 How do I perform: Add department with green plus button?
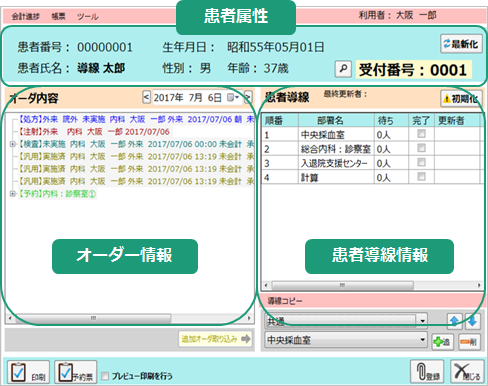(442, 342)
